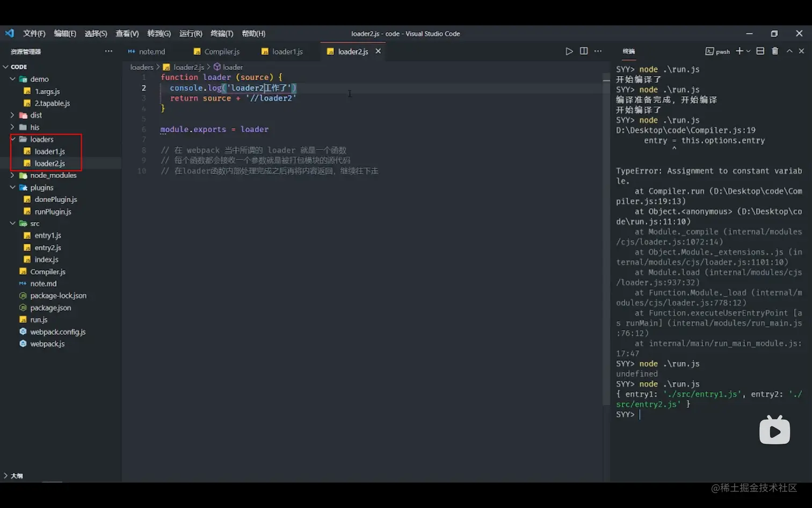This screenshot has height=508, width=812.
Task: Split the editor to the right
Action: coord(584,51)
